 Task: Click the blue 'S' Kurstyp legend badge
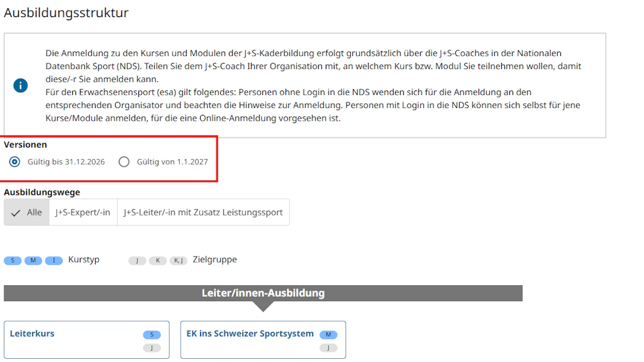pos(13,261)
